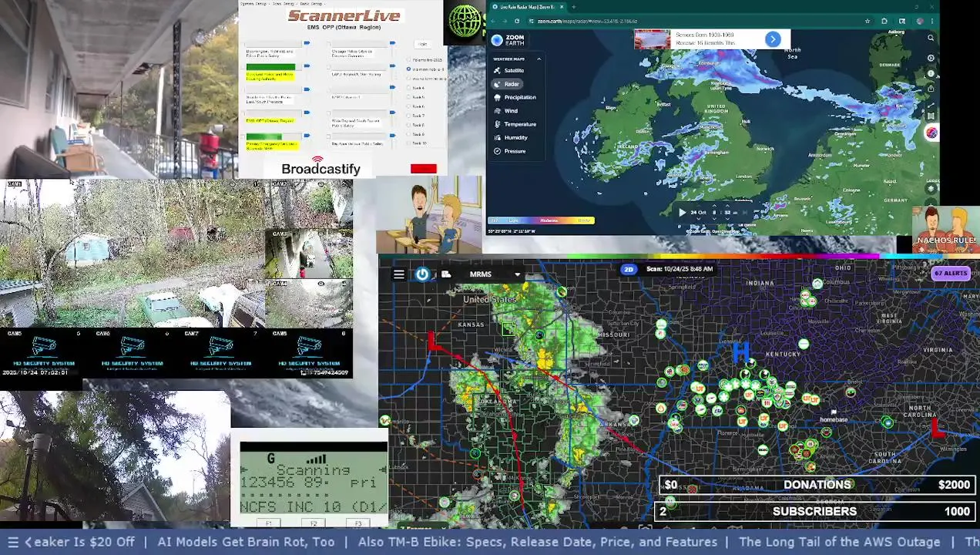Open Zoom Earth search magnifier icon
The height and width of the screenshot is (555, 980).
coord(931,38)
